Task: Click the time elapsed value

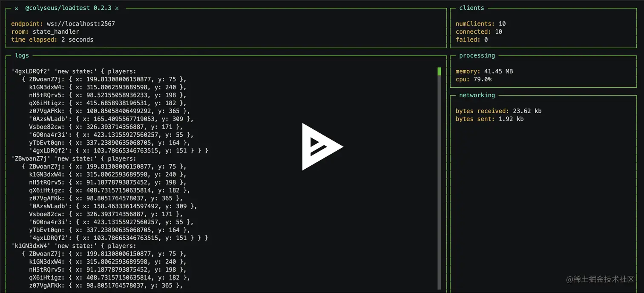Action: 78,39
